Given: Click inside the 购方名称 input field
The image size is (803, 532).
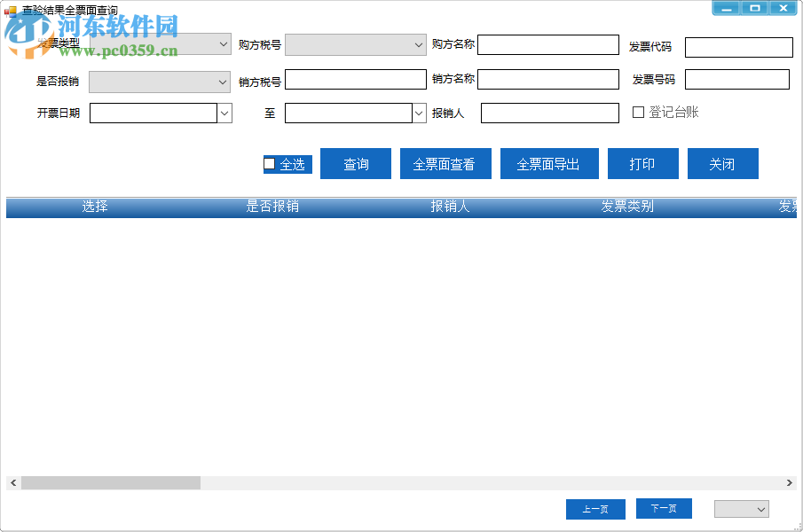Looking at the screenshot, I should (x=548, y=43).
